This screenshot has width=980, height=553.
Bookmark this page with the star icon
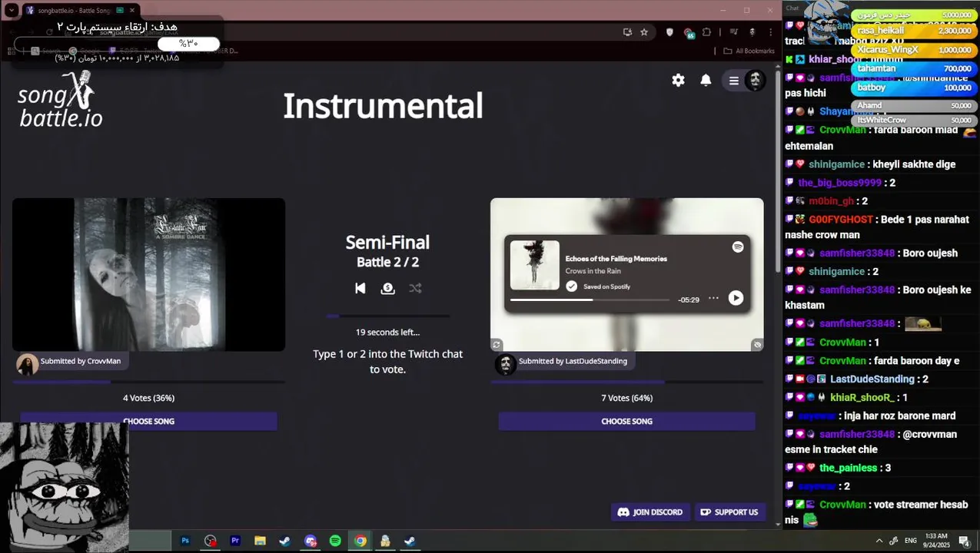(x=644, y=32)
